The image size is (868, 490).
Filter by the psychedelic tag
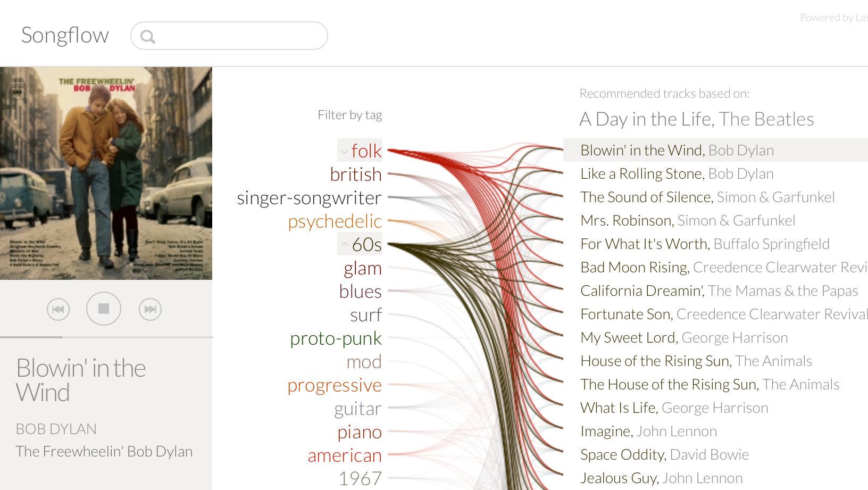(x=335, y=221)
